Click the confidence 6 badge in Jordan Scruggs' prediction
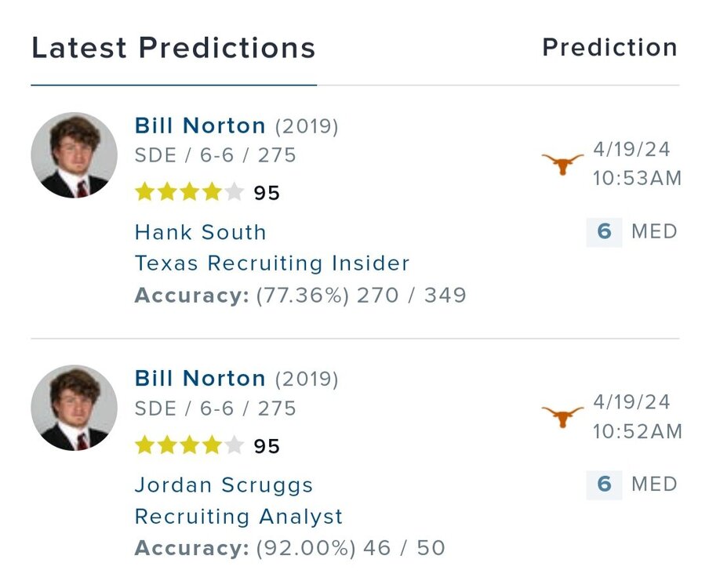This screenshot has width=709, height=588. 604,485
